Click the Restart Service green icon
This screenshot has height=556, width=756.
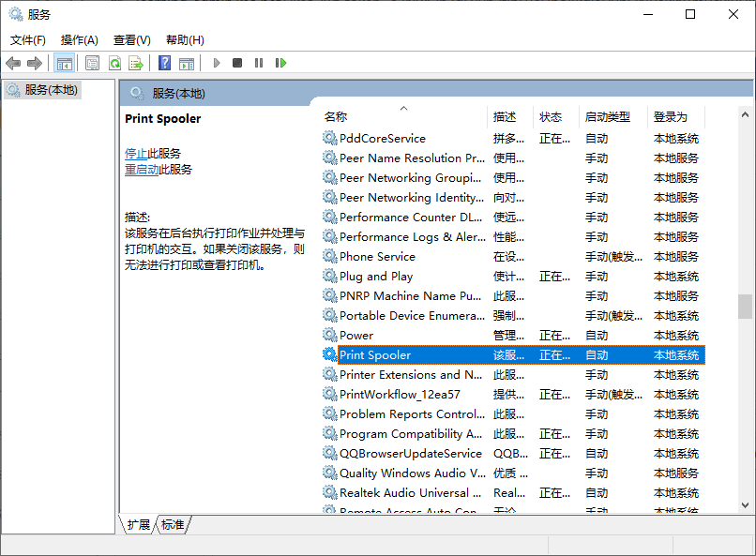280,63
